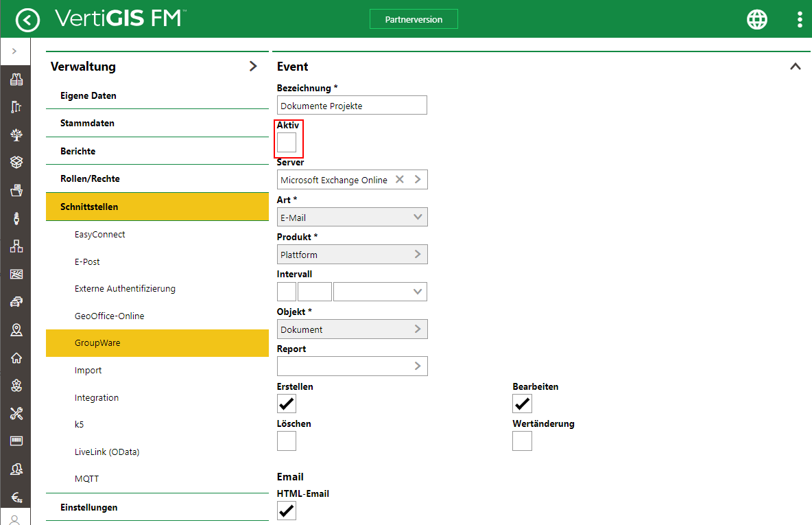Disable the HTML-Email checkbox
Screen dimensions: 812x525
click(x=287, y=511)
